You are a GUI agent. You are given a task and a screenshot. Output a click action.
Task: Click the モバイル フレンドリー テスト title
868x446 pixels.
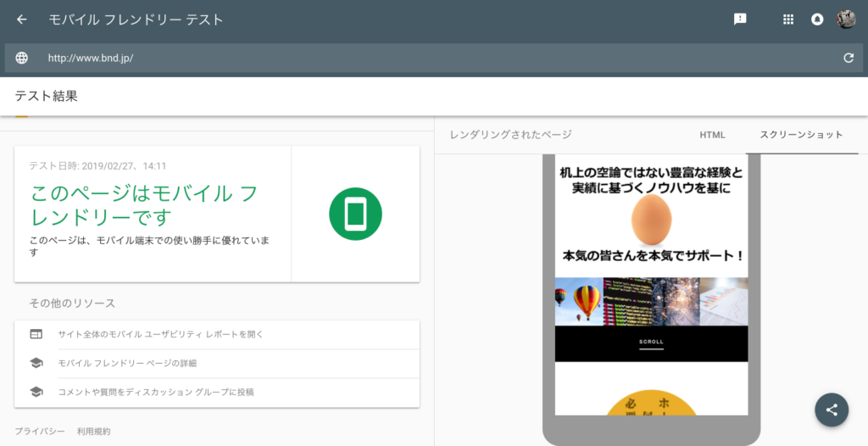tap(136, 20)
